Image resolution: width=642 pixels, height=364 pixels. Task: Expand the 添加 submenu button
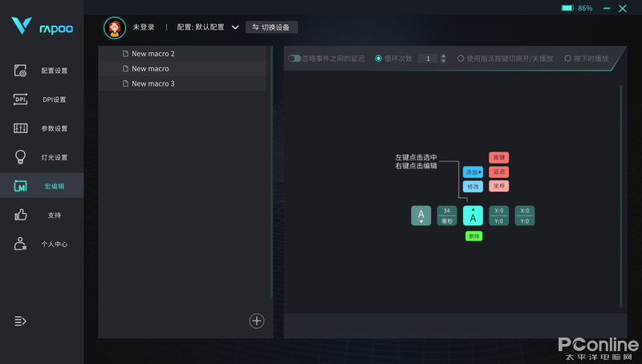click(x=473, y=172)
